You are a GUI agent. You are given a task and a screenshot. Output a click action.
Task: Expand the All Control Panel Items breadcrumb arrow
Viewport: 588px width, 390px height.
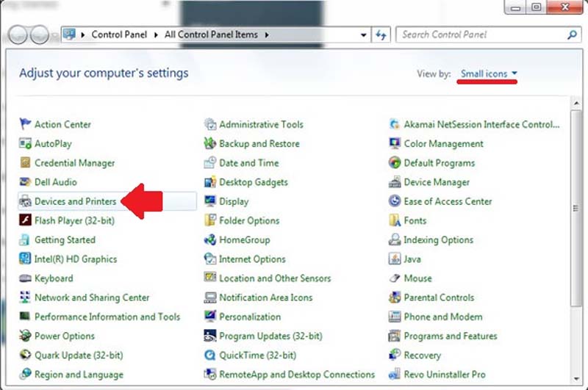click(266, 35)
